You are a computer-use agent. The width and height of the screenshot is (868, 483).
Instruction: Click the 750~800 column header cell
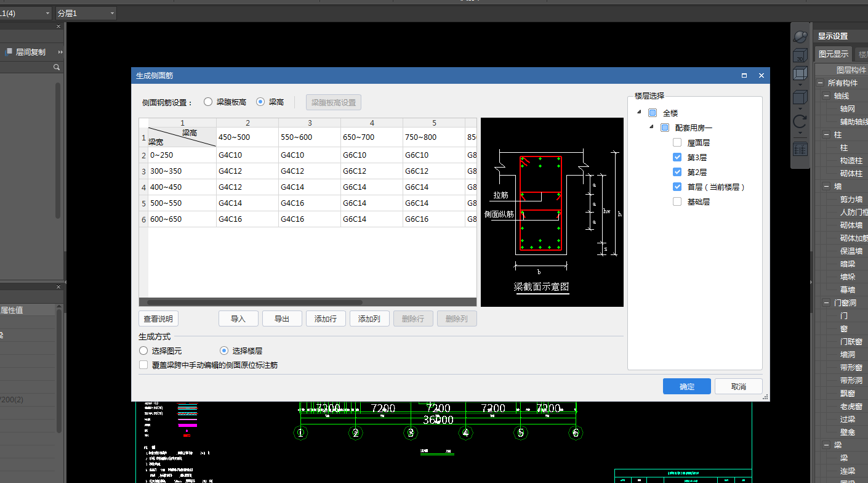point(434,137)
